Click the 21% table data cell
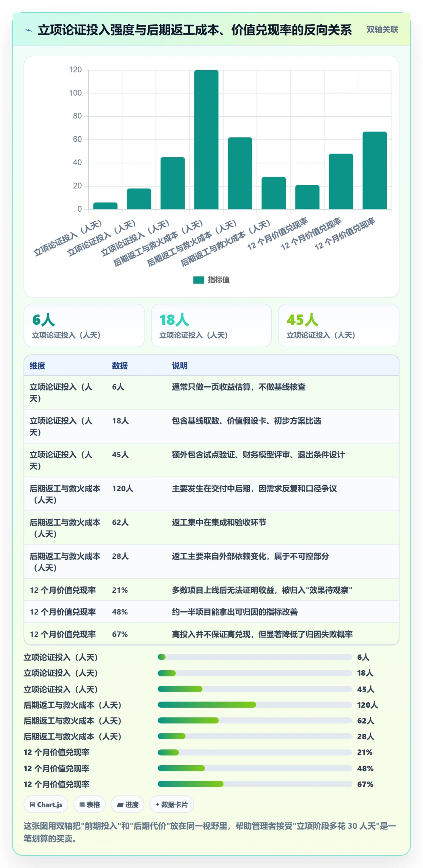 120,590
